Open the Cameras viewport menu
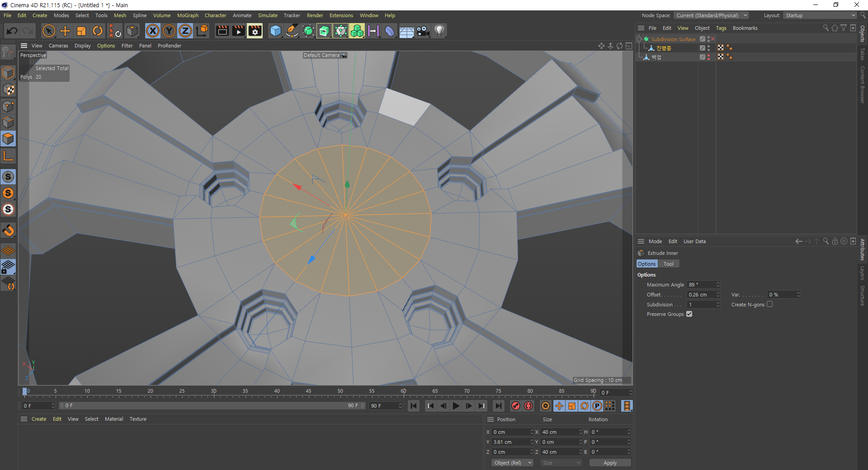 [x=58, y=46]
